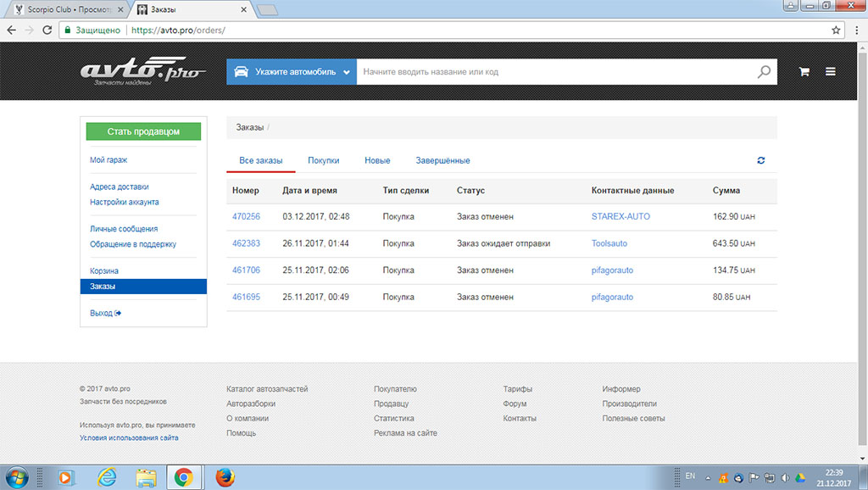
Task: Open the speaker volume icon in system tray
Action: [783, 478]
